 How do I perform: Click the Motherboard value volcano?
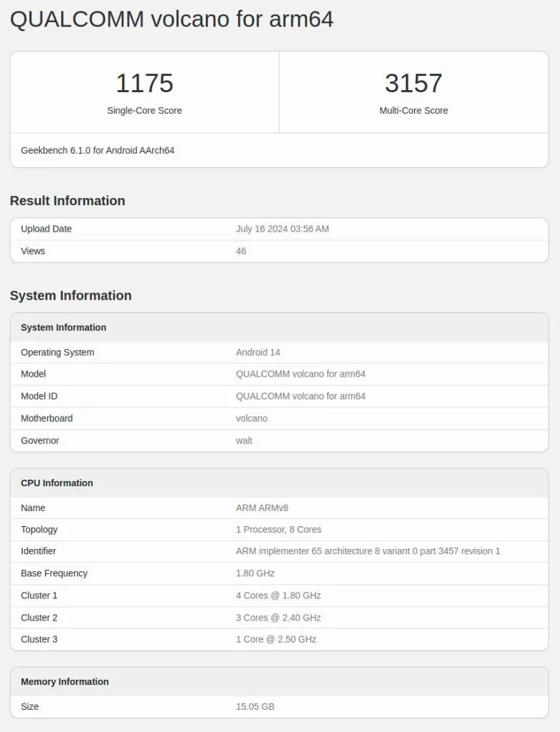click(251, 418)
